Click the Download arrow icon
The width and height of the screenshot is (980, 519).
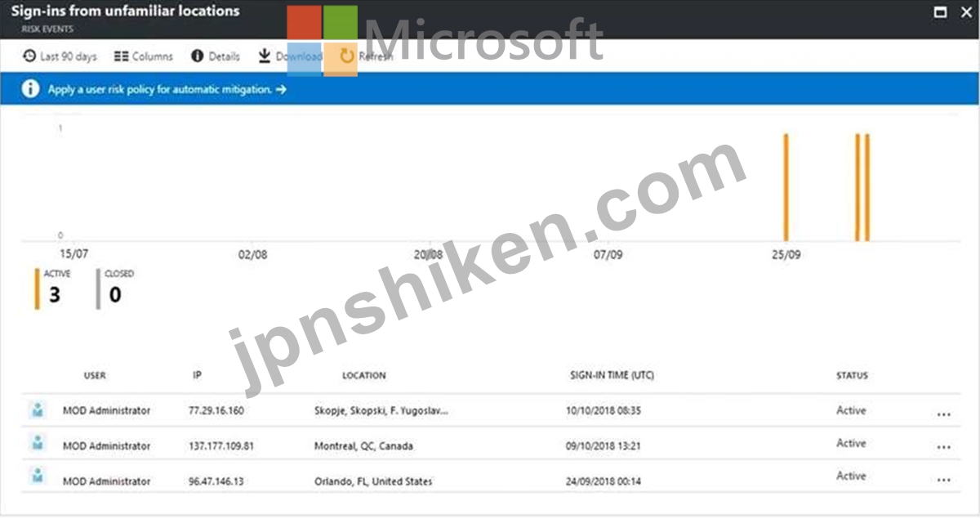pyautogui.click(x=265, y=56)
